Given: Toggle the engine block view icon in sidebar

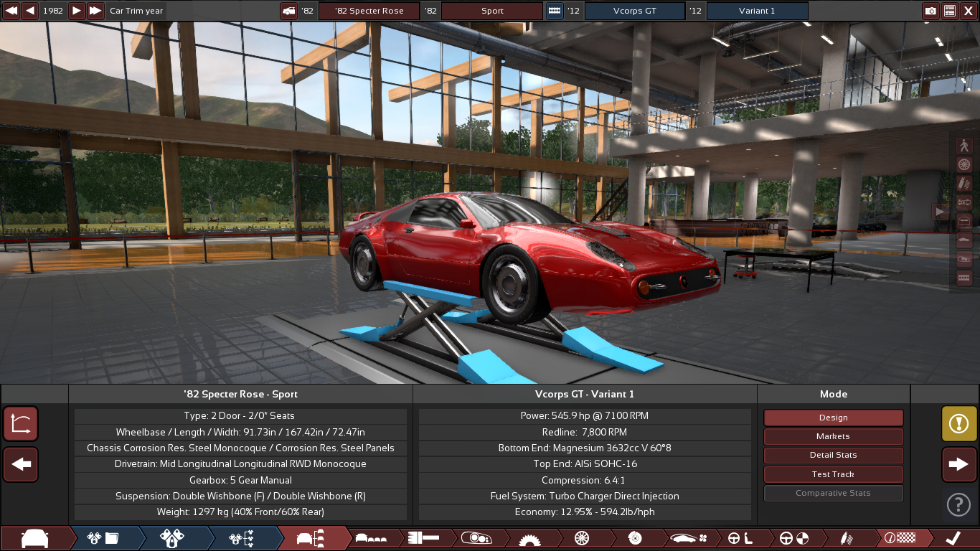Looking at the screenshot, I should coord(965,277).
